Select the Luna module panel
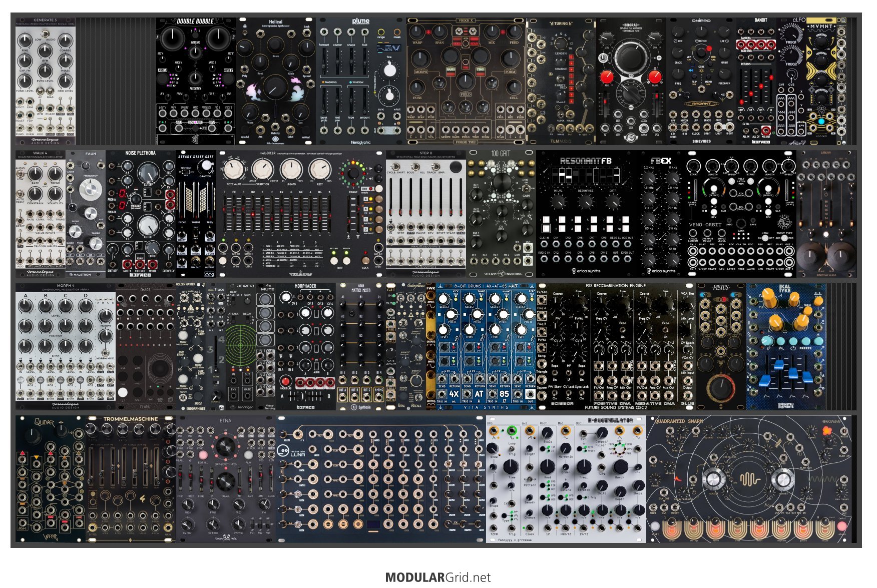The image size is (877, 588). coord(381,479)
